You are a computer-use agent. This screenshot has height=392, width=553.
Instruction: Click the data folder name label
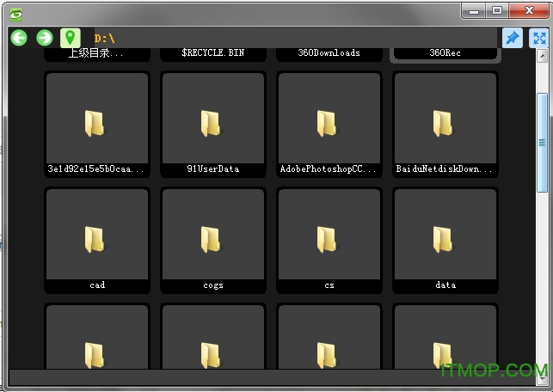point(445,285)
